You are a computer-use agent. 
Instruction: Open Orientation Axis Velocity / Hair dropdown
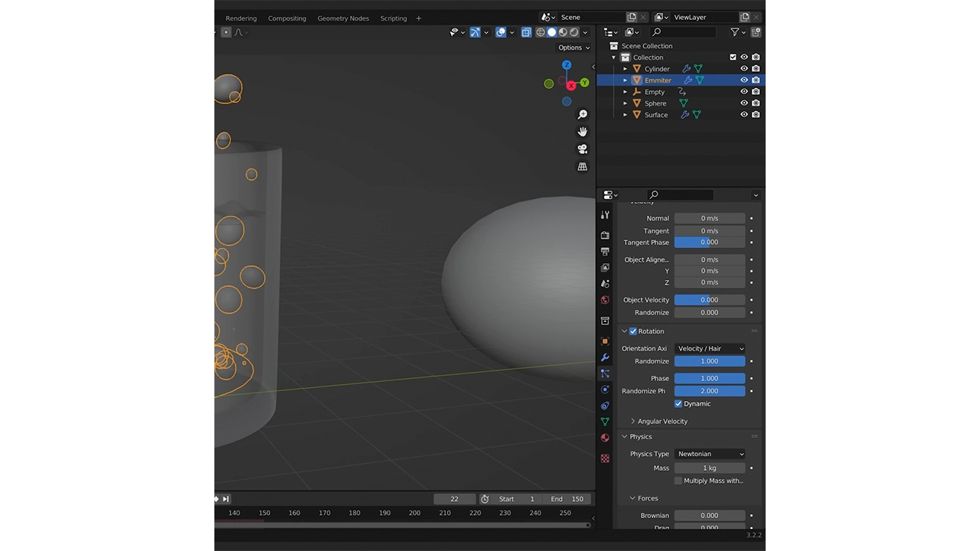click(710, 348)
